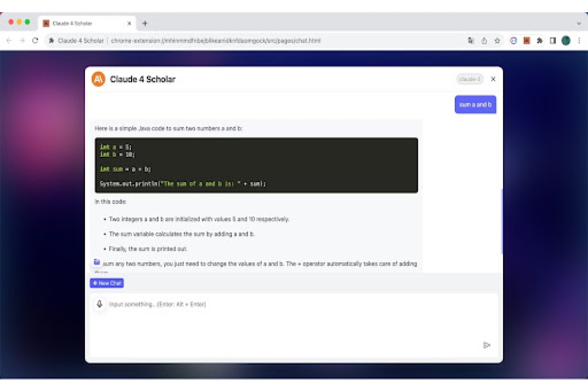This screenshot has width=588, height=392.
Task: Start a New Chat
Action: [x=107, y=283]
